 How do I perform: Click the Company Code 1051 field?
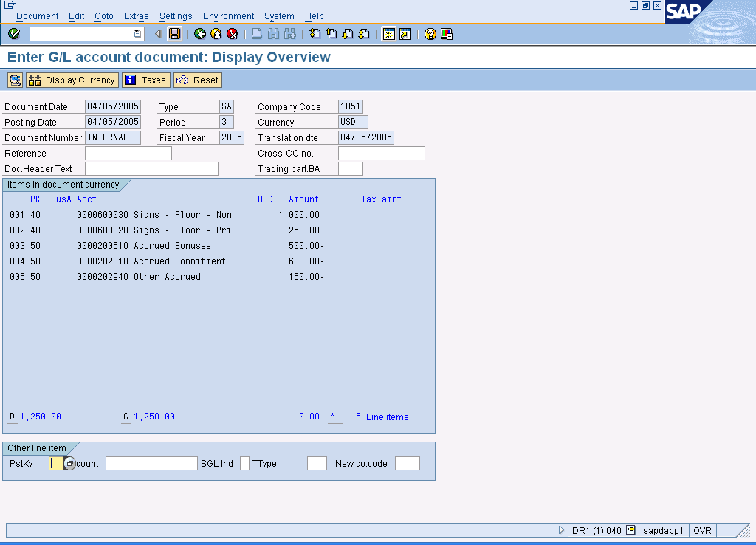[x=351, y=106]
